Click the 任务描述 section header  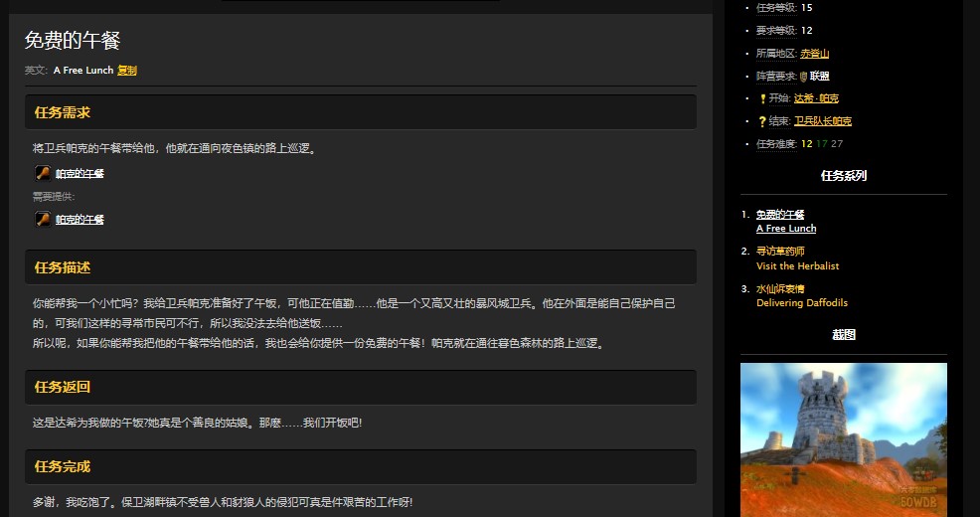[63, 267]
